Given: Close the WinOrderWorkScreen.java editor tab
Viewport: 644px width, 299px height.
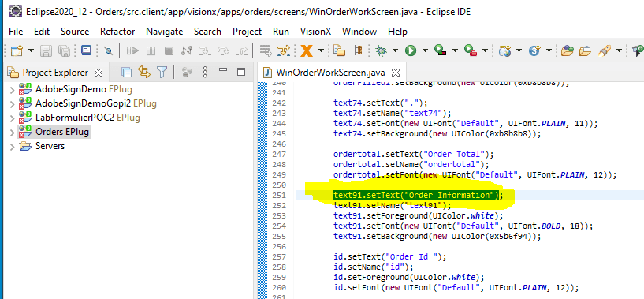Looking at the screenshot, I should pos(396,73).
